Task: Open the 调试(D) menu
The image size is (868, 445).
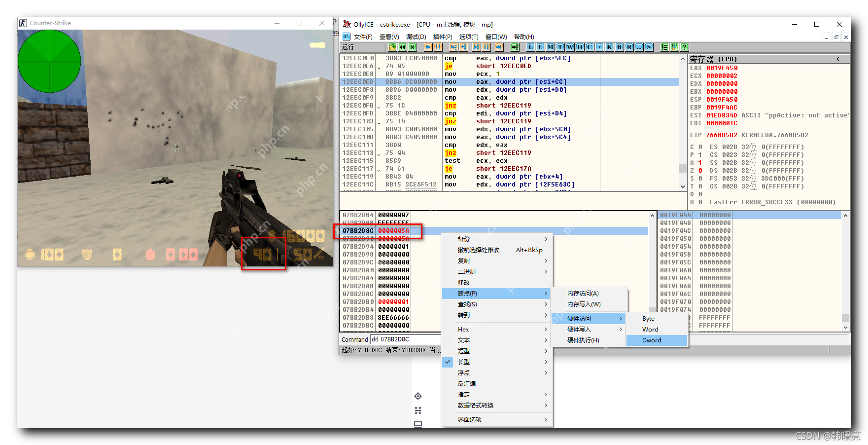Action: [x=416, y=37]
